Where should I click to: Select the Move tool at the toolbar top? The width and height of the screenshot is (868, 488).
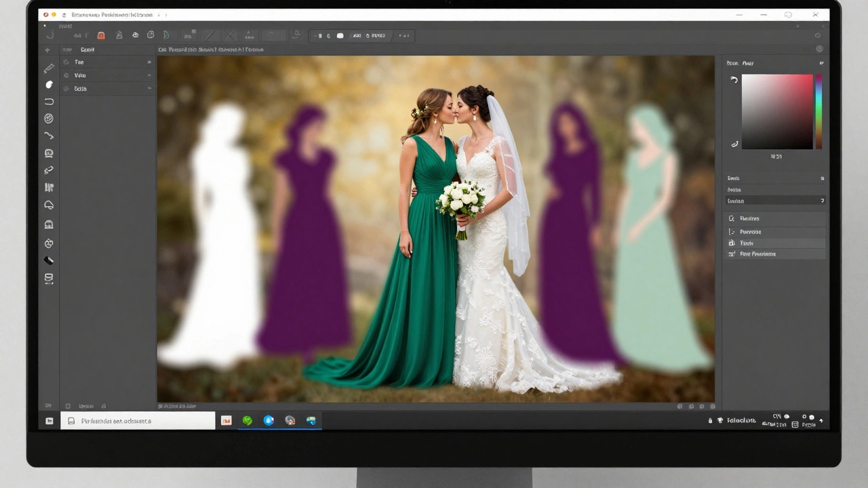click(x=49, y=51)
